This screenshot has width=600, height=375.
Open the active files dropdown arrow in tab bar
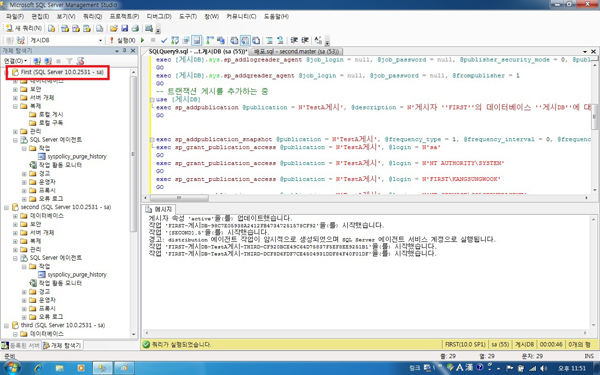(585, 51)
